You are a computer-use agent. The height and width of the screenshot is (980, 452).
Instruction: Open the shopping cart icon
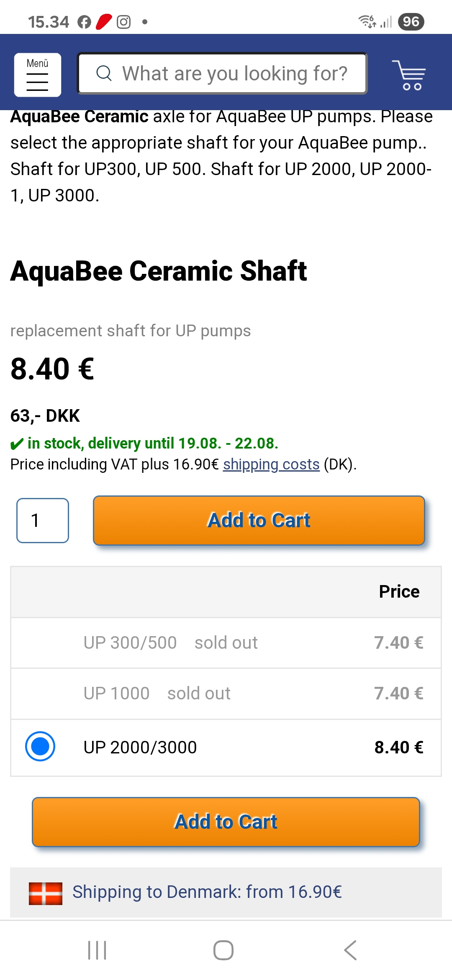(409, 75)
